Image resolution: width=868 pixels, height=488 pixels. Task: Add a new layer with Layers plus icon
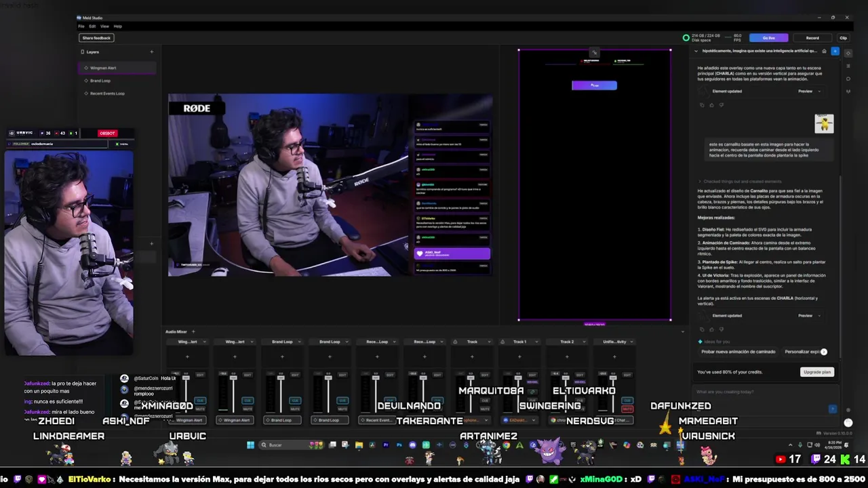coord(151,52)
